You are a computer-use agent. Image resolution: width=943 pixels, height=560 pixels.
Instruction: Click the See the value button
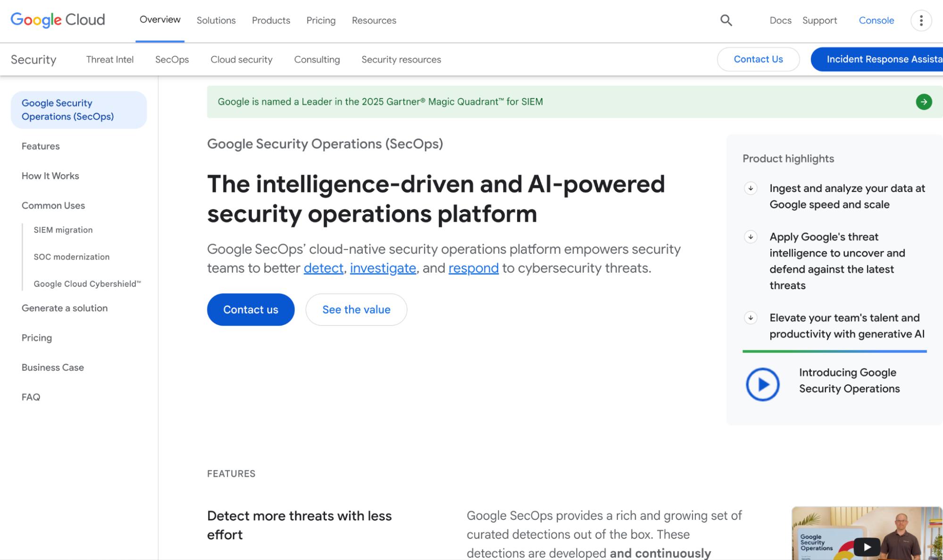coord(356,309)
